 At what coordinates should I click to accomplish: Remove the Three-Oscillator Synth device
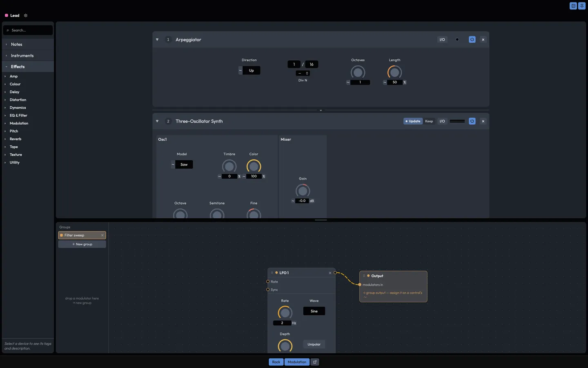coord(483,121)
